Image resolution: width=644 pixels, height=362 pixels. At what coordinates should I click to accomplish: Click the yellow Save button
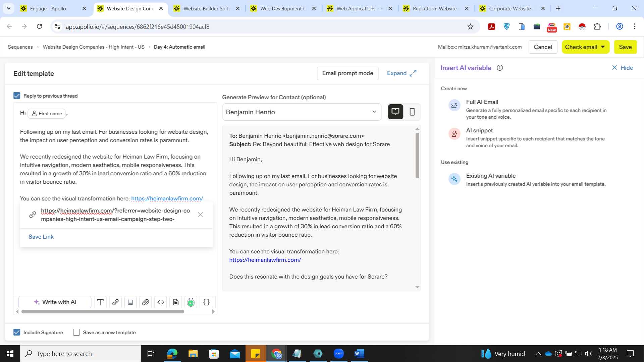click(x=625, y=47)
